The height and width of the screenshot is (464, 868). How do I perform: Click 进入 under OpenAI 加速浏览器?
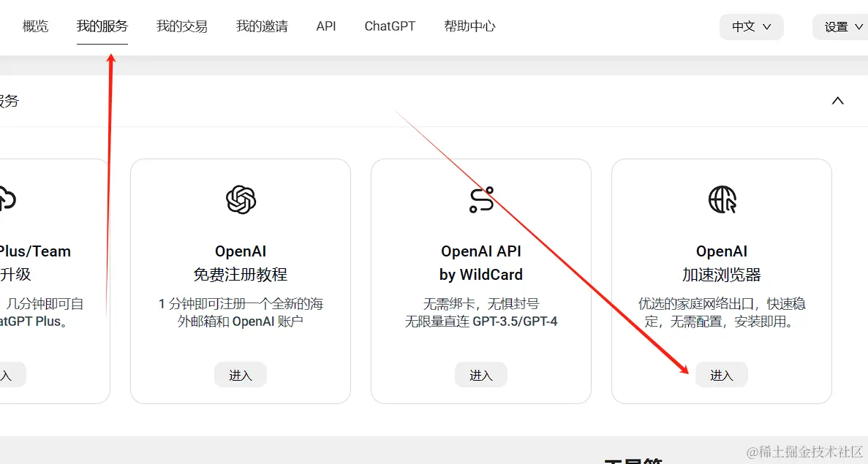coord(721,375)
